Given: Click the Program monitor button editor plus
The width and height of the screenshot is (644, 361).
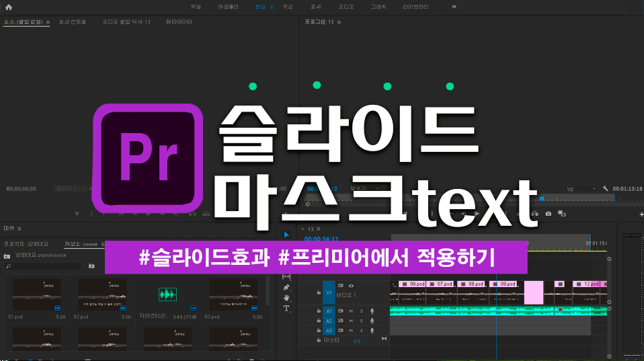Looking at the screenshot, I should 641,214.
